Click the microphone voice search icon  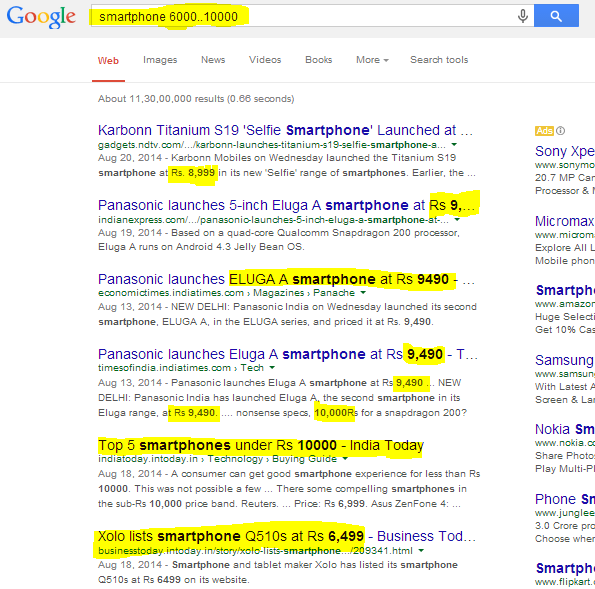[523, 16]
